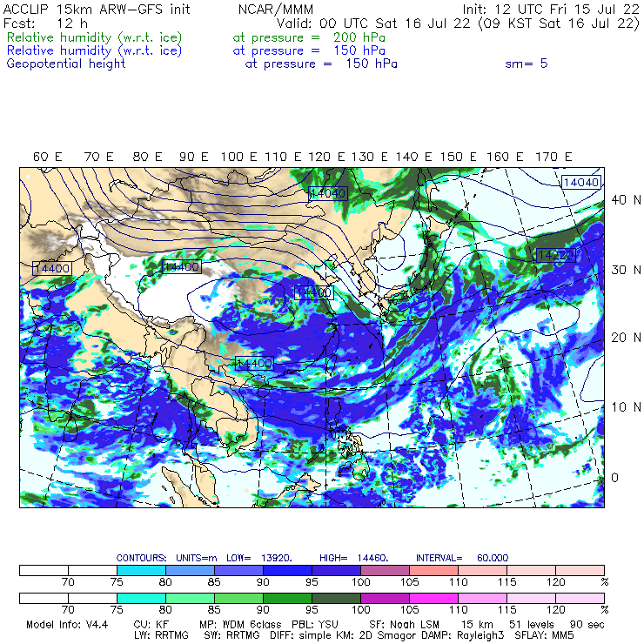Select 'Model Info: V4.4' footer text

[x=67, y=625]
